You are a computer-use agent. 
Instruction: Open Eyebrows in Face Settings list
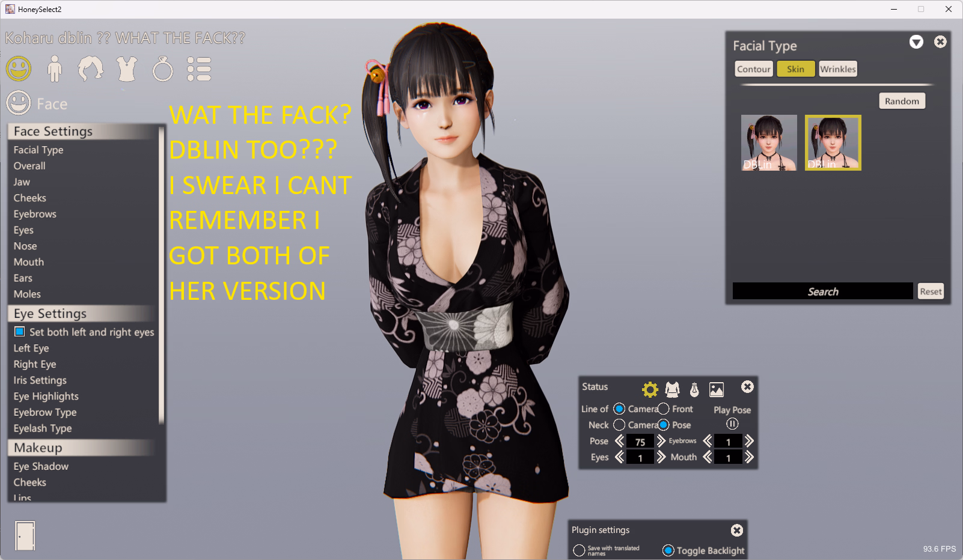click(35, 214)
